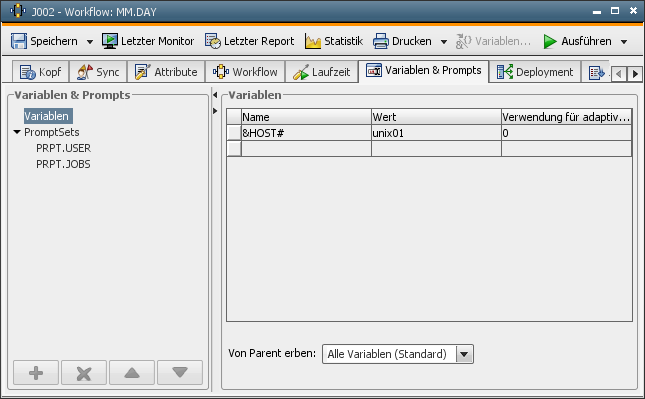645x399 pixels.
Task: Click the Variablen & Prompts tab icon
Action: [x=374, y=70]
